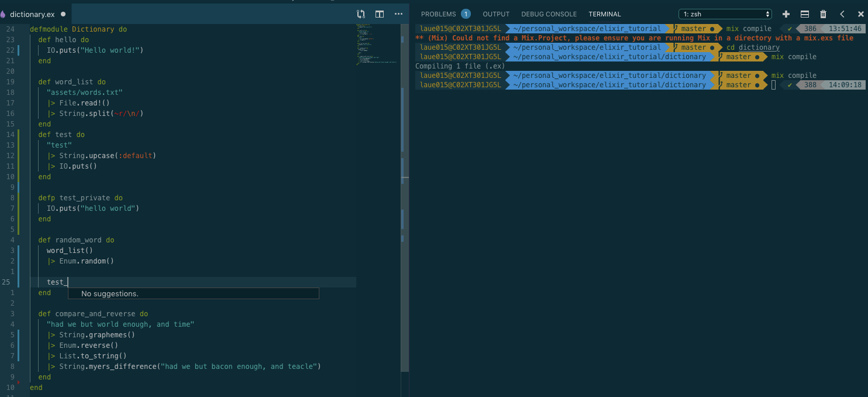Image resolution: width=868 pixels, height=397 pixels.
Task: Kill the active terminal via trash icon
Action: [824, 13]
